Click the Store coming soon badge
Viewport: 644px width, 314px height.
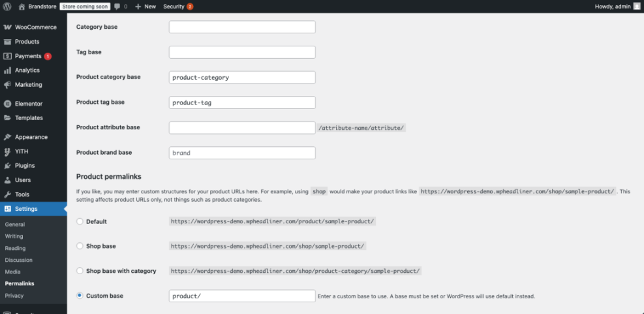(x=85, y=7)
